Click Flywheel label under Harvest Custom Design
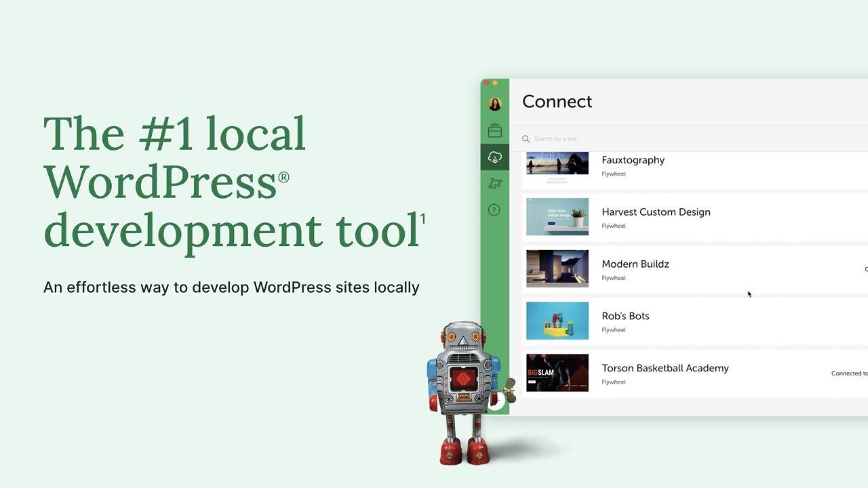This screenshot has width=868, height=488. [x=614, y=226]
